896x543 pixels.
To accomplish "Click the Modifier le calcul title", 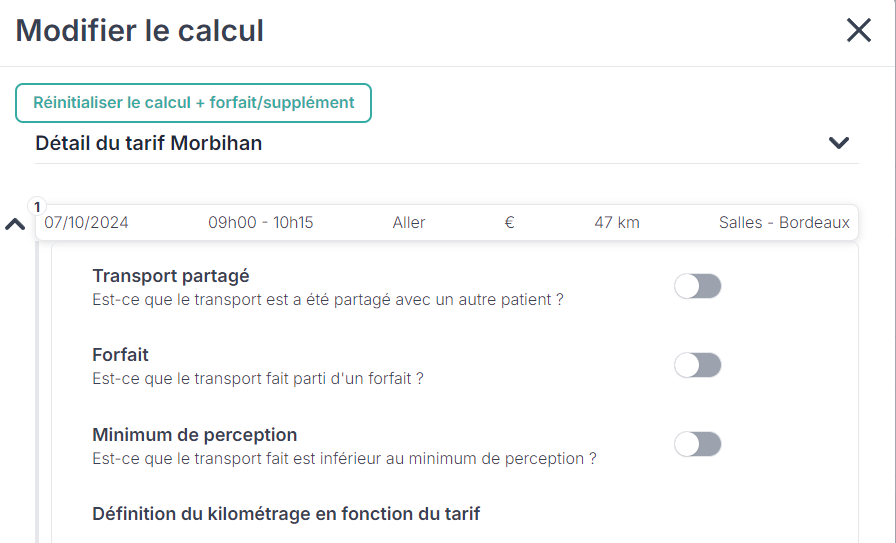I will 140,31.
